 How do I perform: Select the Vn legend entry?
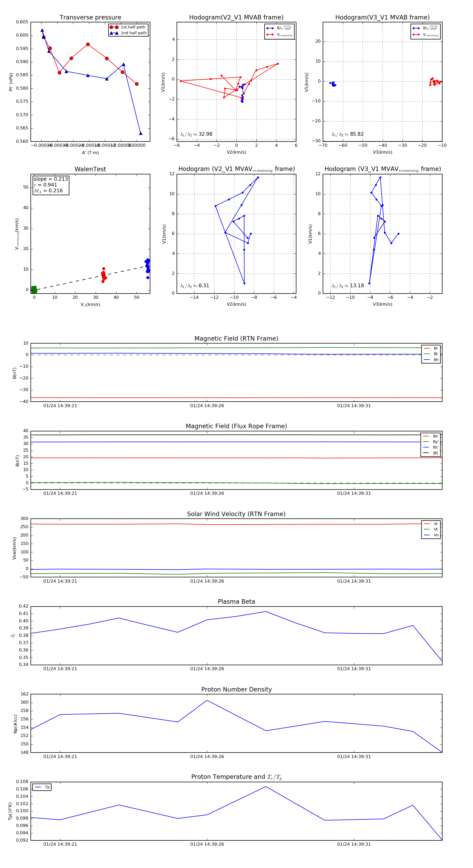431,535
